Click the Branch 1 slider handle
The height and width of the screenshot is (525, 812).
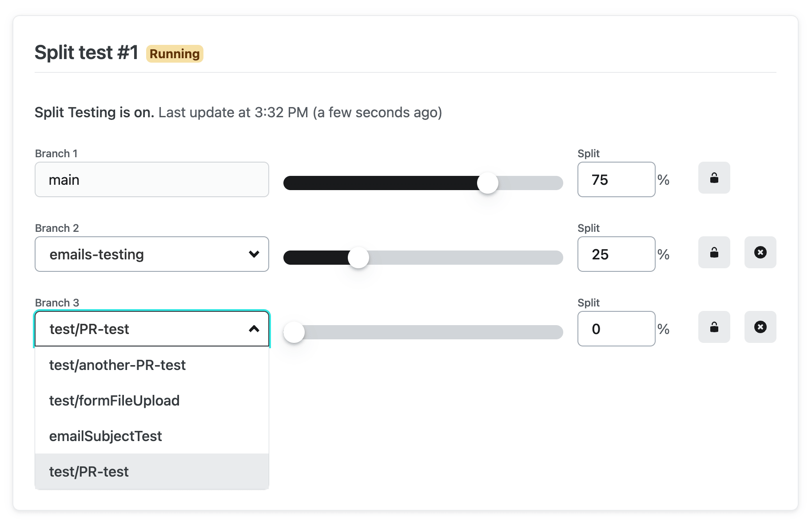(487, 183)
